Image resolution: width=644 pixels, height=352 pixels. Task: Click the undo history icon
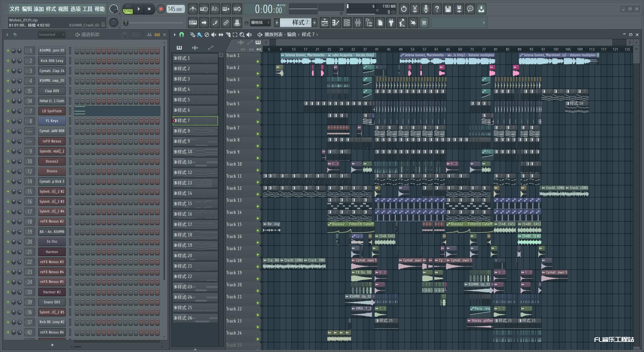(404, 9)
